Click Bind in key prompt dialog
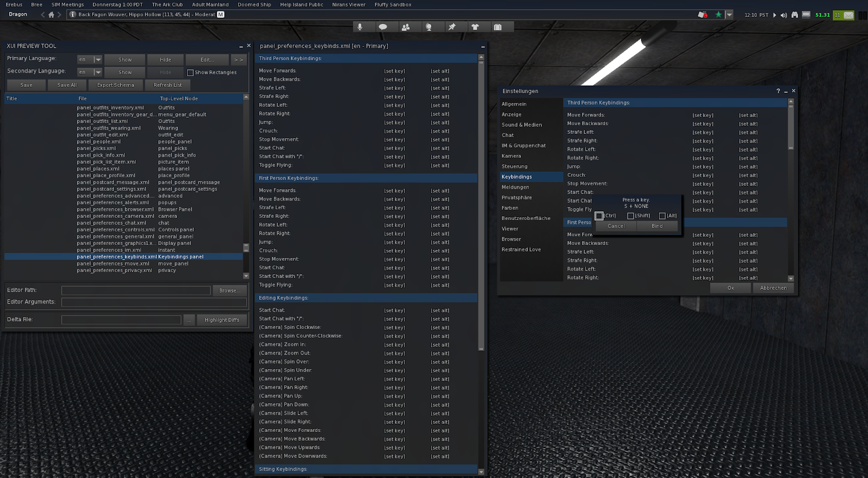868x478 pixels. pos(657,226)
